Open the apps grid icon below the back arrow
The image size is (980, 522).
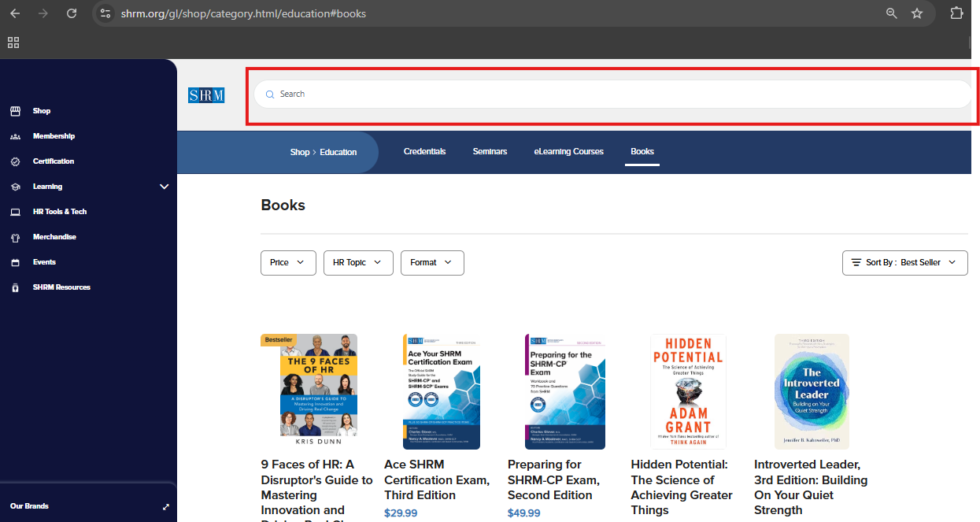(x=13, y=43)
